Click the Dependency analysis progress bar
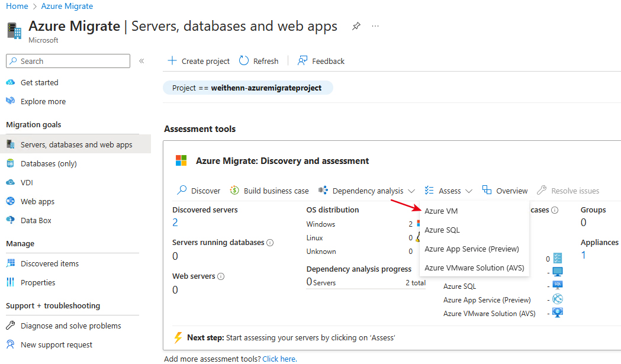The width and height of the screenshot is (621, 364). [365, 289]
